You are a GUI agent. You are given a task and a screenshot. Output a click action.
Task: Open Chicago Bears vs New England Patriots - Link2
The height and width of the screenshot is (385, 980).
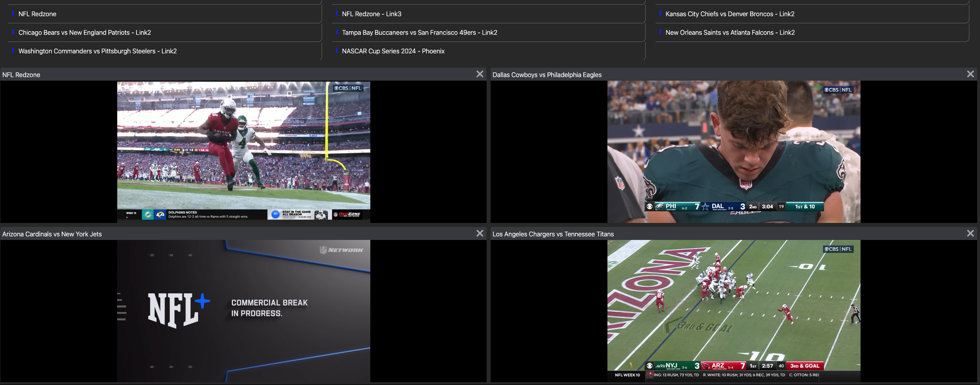pos(85,32)
